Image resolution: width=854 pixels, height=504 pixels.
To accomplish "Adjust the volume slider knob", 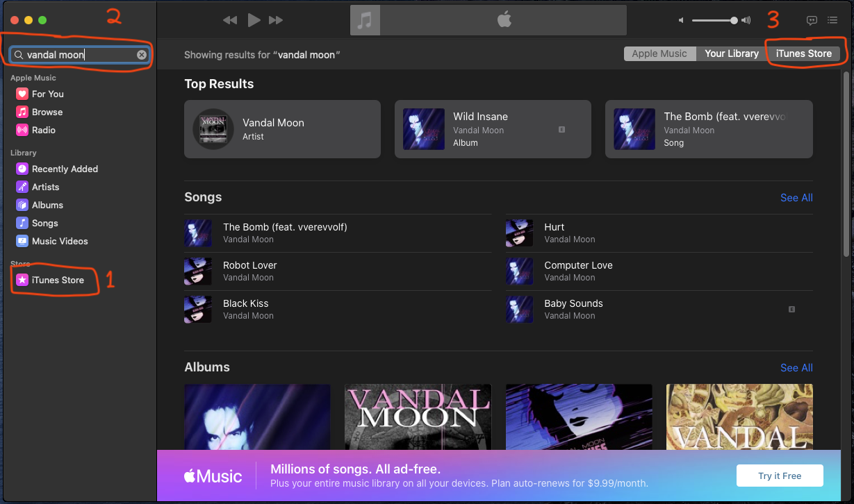I will [x=734, y=21].
